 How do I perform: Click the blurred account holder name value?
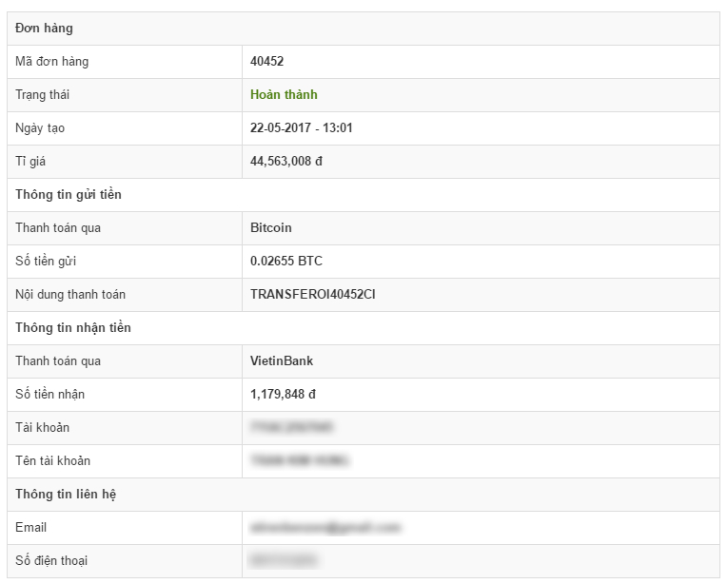[x=300, y=461]
